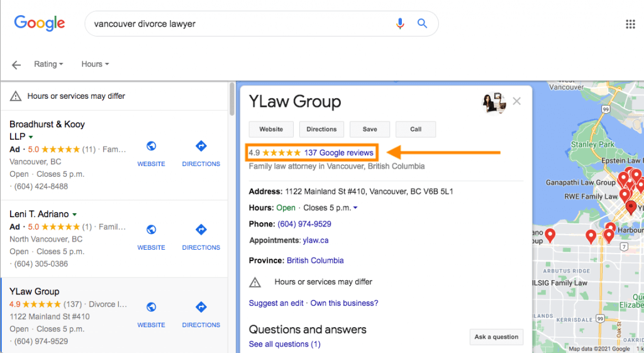This screenshot has height=353, width=644.
Task: Click Ask a question button
Action: tap(497, 337)
